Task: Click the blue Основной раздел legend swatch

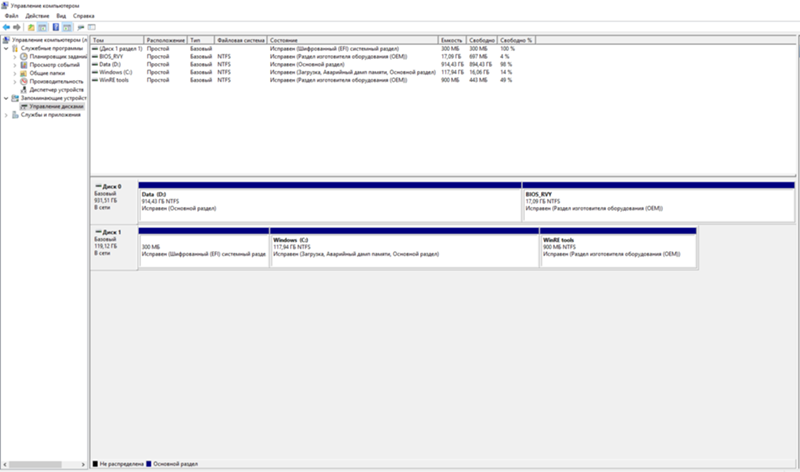Action: [x=148, y=464]
